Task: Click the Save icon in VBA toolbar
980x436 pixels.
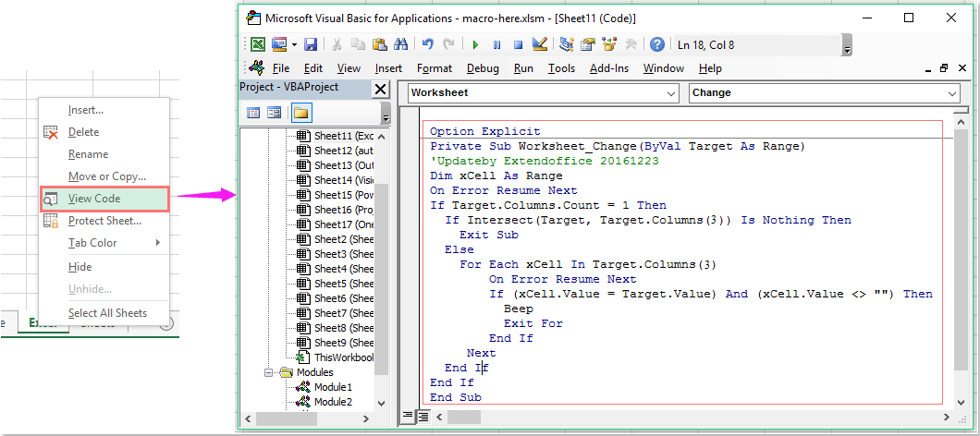Action: pos(311,44)
